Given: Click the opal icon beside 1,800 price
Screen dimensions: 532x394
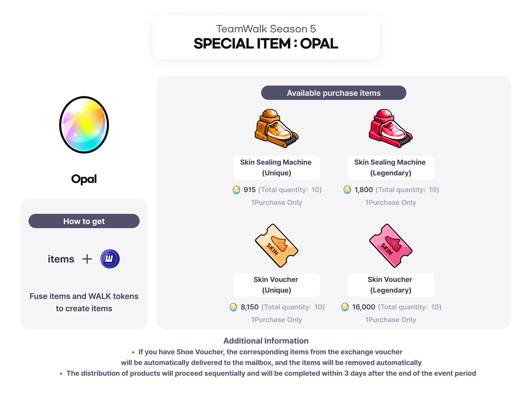Looking at the screenshot, I should click(x=347, y=190).
